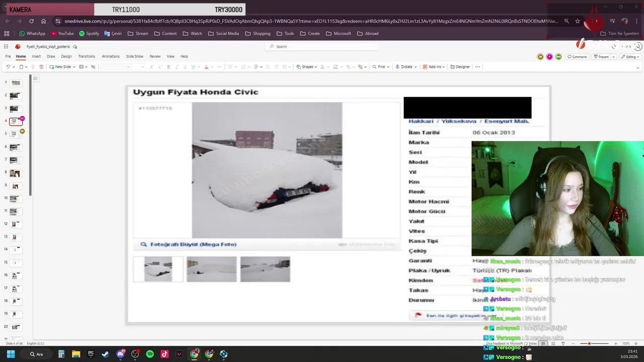Click the TikTok icon in taskbar
The image size is (644, 362).
pyautogui.click(x=165, y=354)
